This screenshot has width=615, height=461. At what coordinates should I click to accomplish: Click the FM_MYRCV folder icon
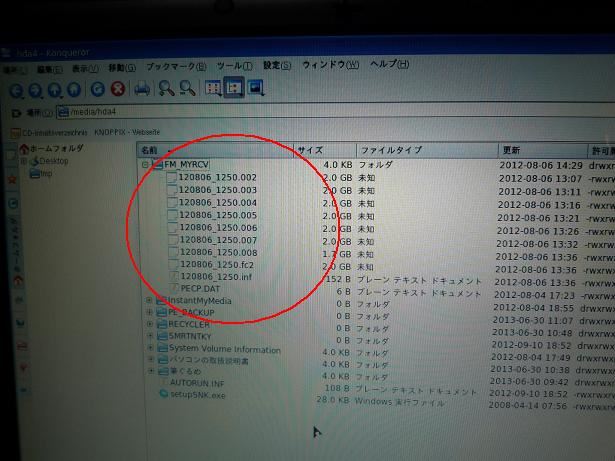tap(157, 165)
